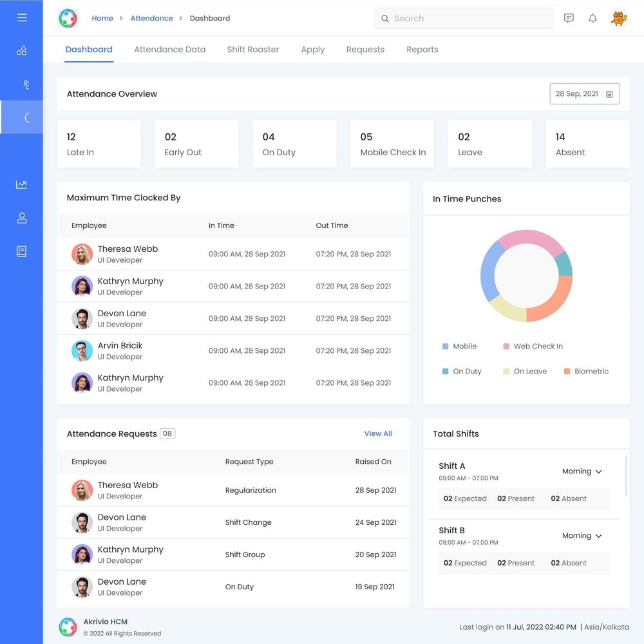Screen dimensions: 644x644
Task: Open the Apply tab
Action: (312, 50)
